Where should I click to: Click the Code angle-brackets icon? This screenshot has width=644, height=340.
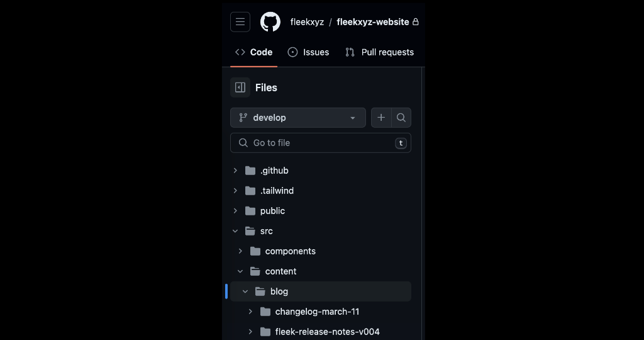click(x=240, y=52)
